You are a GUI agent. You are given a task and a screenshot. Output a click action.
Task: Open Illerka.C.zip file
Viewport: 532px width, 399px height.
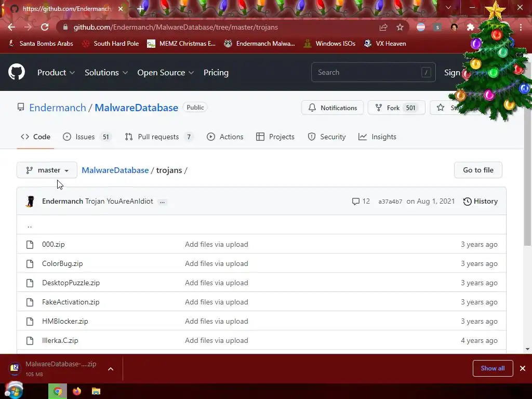click(60, 340)
